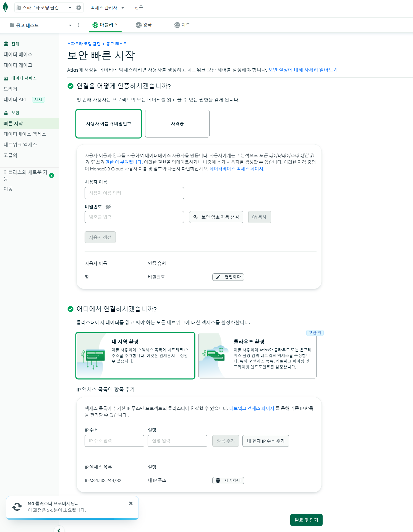This screenshot has height=532, width=413.
Task: Click the Atlas leaf icon tab
Action: coord(95,25)
